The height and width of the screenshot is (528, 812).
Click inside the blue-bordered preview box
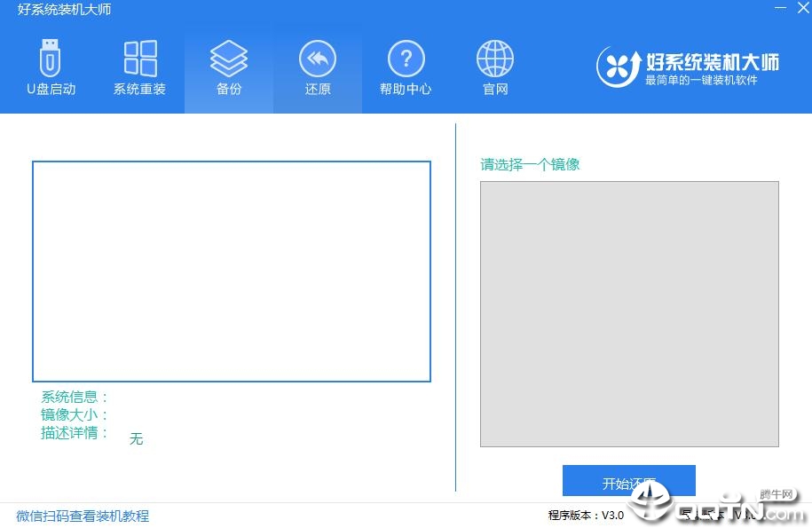point(232,272)
